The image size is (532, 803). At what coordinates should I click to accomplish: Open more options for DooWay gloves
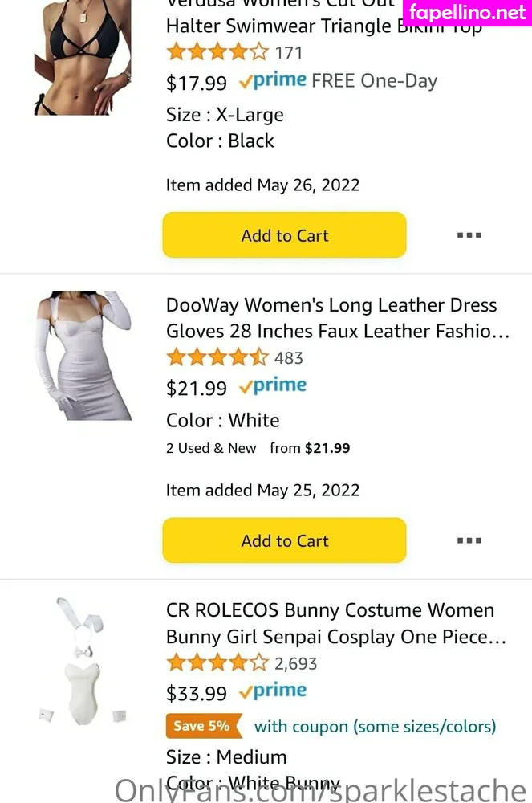[x=469, y=540]
